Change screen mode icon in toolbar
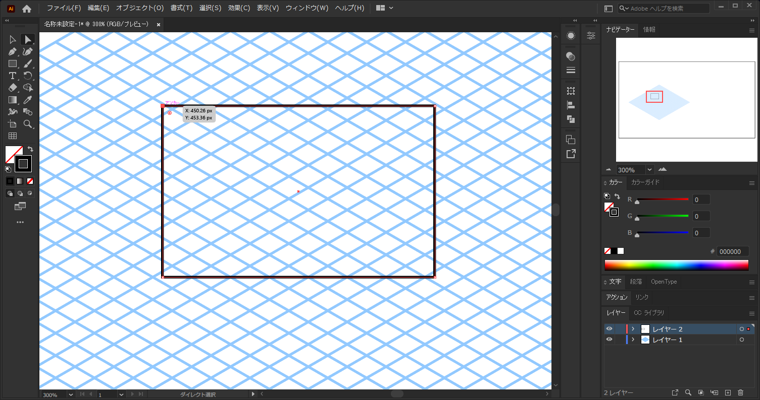 (20, 207)
